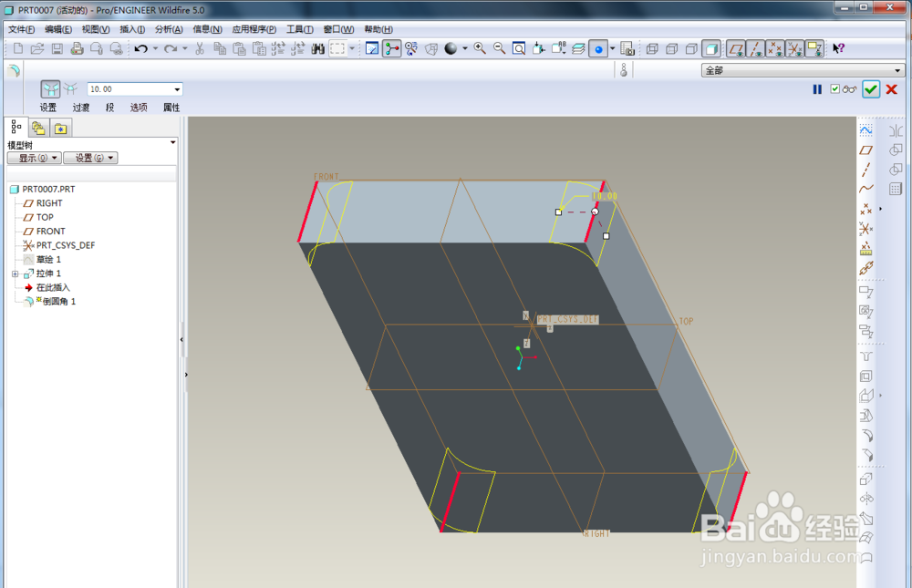
Task: Click the Copy icon
Action: coord(220,49)
